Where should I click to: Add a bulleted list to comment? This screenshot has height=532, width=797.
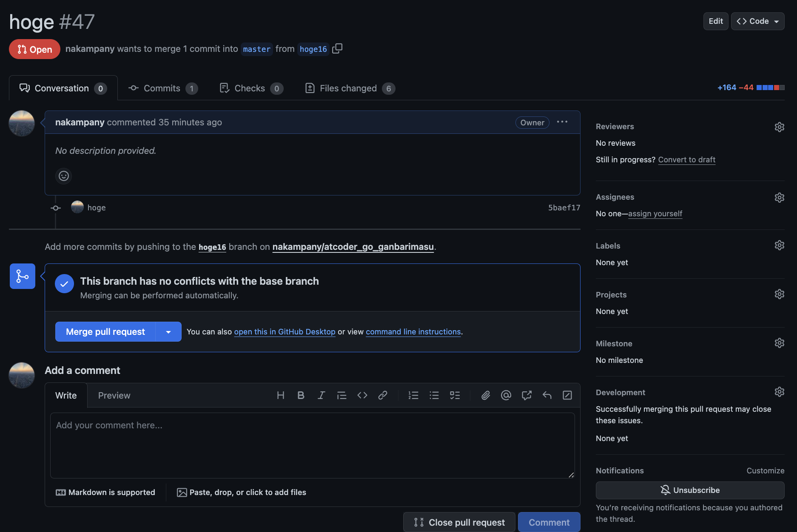click(x=434, y=395)
